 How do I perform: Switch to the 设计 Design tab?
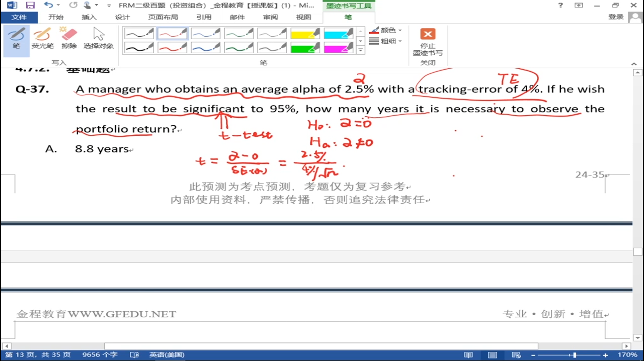coord(122,17)
